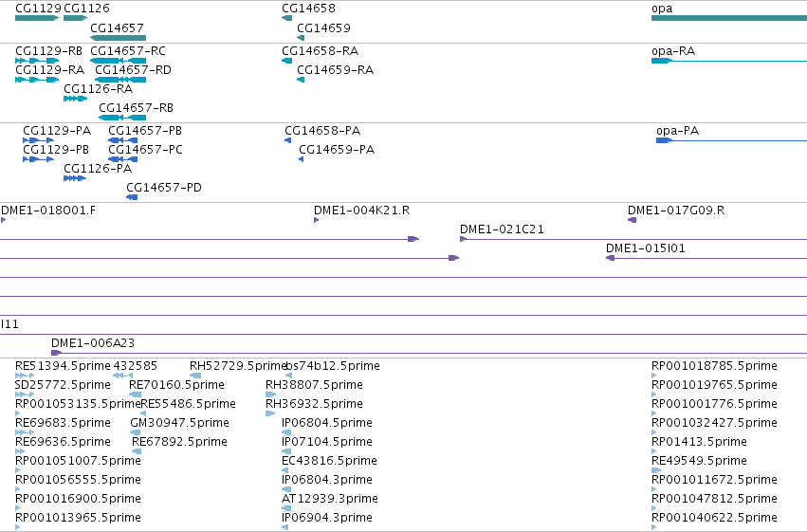This screenshot has width=807, height=532.
Task: Select transcript CG1129-RA
Action: click(x=37, y=80)
